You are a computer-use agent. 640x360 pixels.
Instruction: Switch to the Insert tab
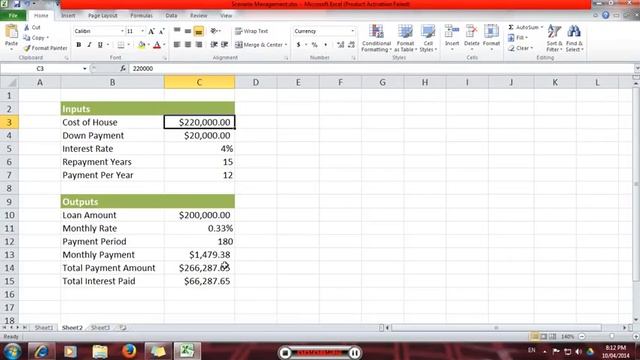[x=68, y=16]
